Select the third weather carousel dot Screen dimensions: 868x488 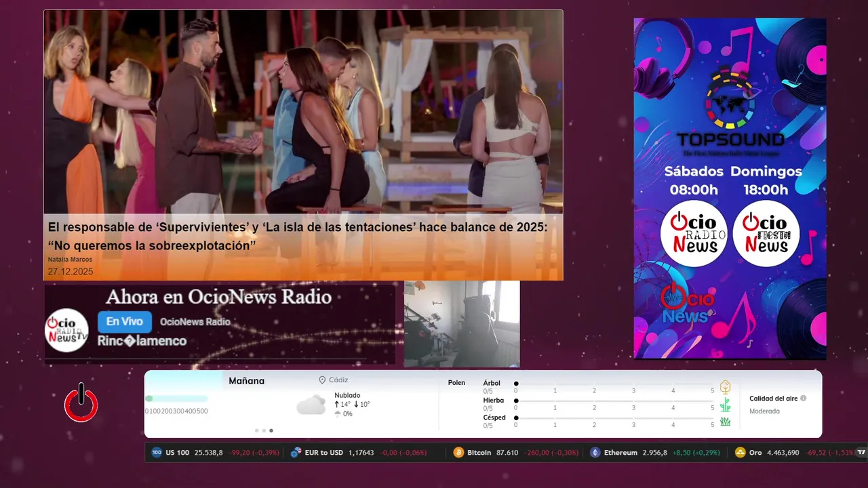coord(271,430)
